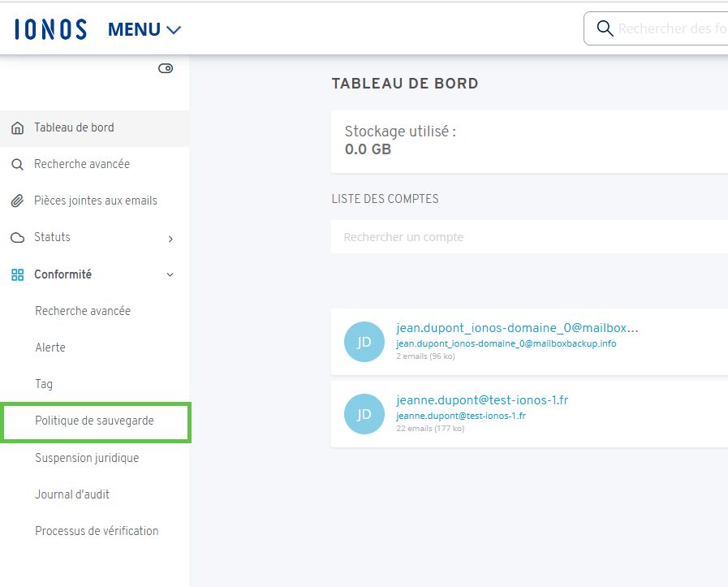Click jean.dupont_ionos-domaine_0@mailboxbackup.info address link
728x587 pixels.
(x=506, y=343)
